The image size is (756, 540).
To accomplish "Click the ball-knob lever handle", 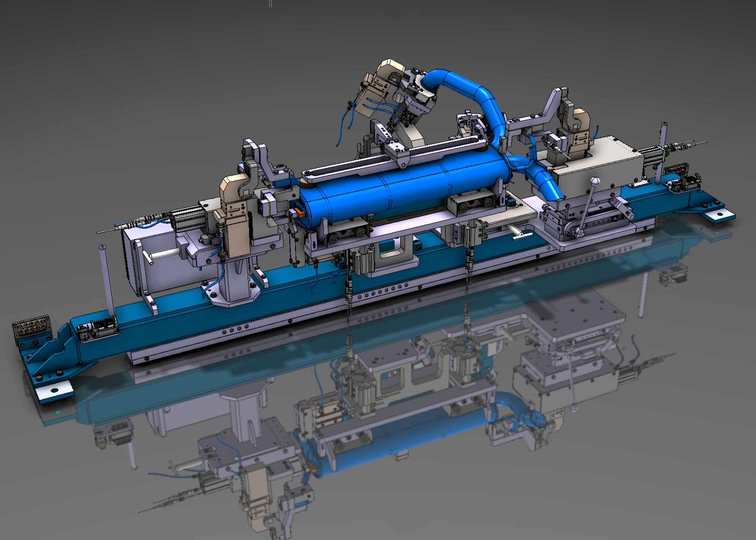I will click(595, 181).
